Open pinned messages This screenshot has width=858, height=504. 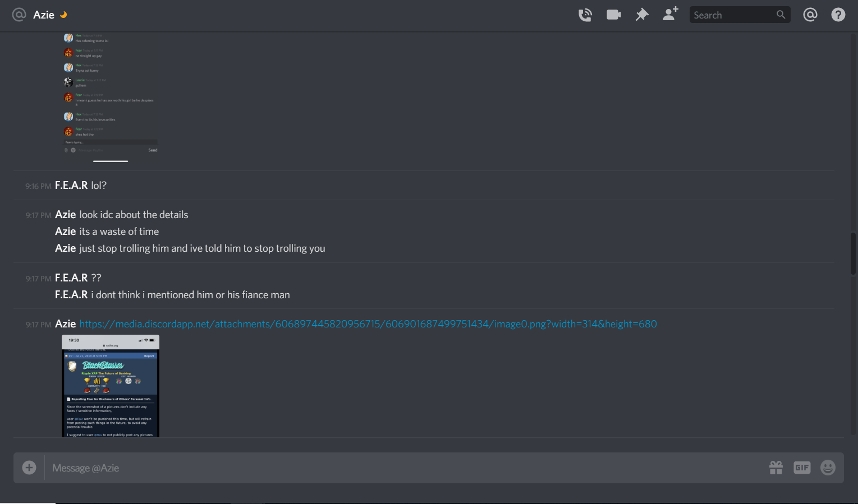coord(642,15)
